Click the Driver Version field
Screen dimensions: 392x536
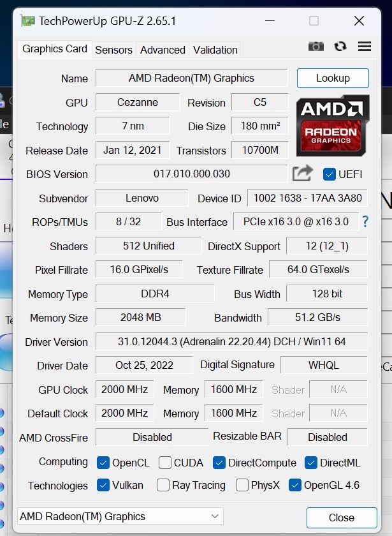coord(232,341)
